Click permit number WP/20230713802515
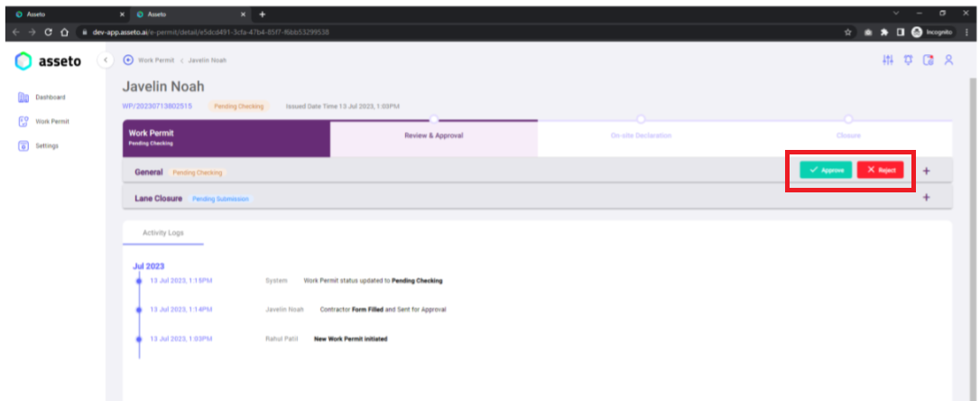This screenshot has width=980, height=401. [x=157, y=107]
